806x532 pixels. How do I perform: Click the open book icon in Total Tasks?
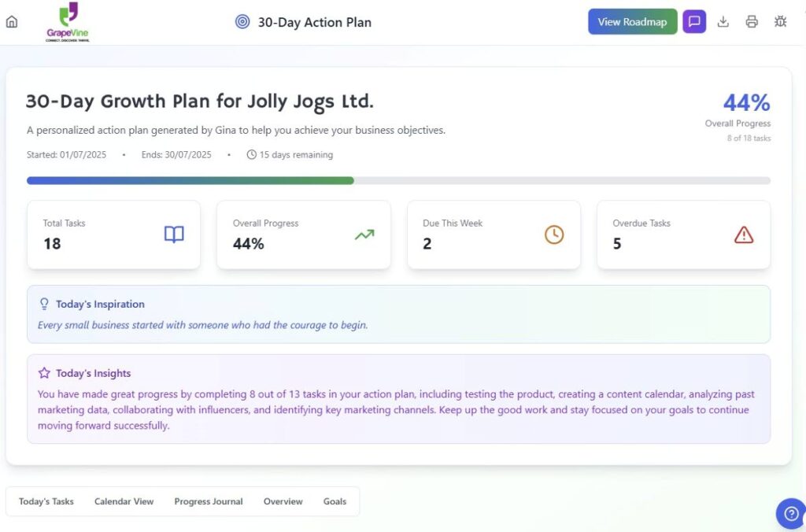[x=174, y=235]
